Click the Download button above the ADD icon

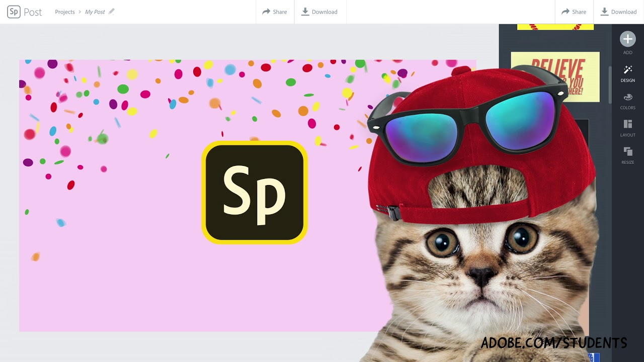click(x=619, y=12)
